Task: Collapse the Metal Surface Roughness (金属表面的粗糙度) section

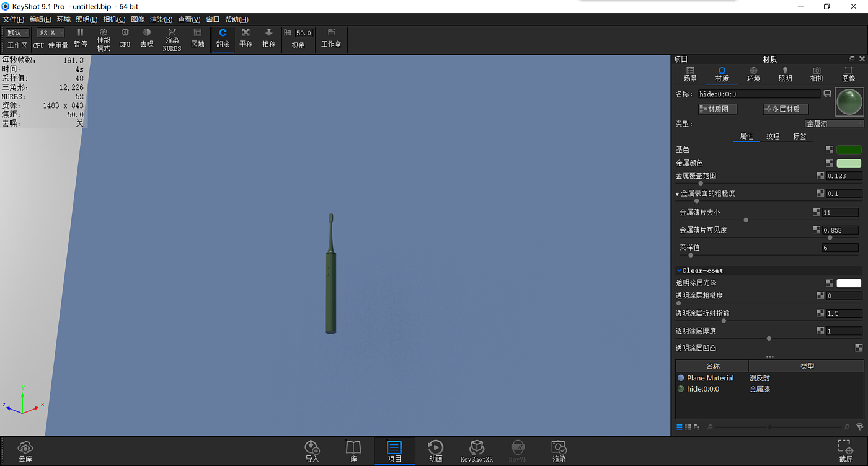Action: (x=678, y=194)
